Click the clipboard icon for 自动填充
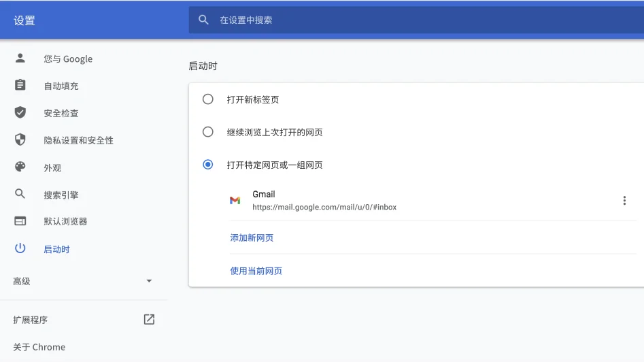The width and height of the screenshot is (644, 362). click(20, 86)
